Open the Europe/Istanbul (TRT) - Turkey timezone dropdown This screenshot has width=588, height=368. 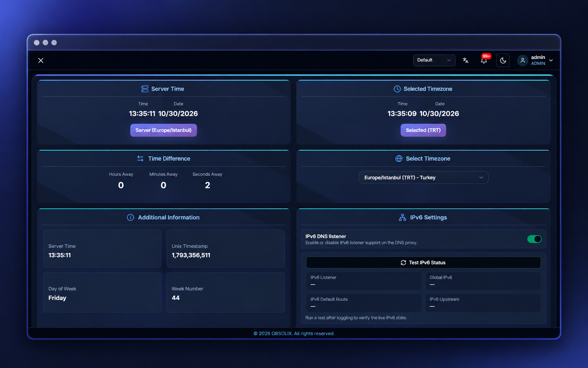[x=423, y=178]
